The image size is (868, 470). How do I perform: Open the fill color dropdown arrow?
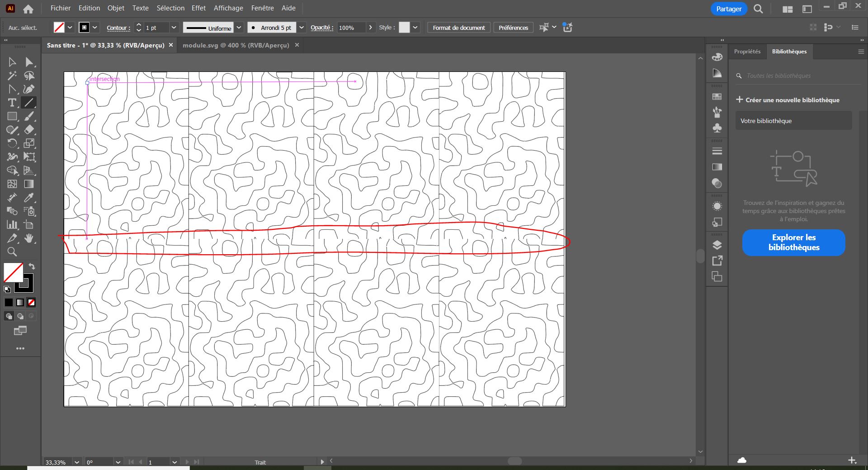70,28
